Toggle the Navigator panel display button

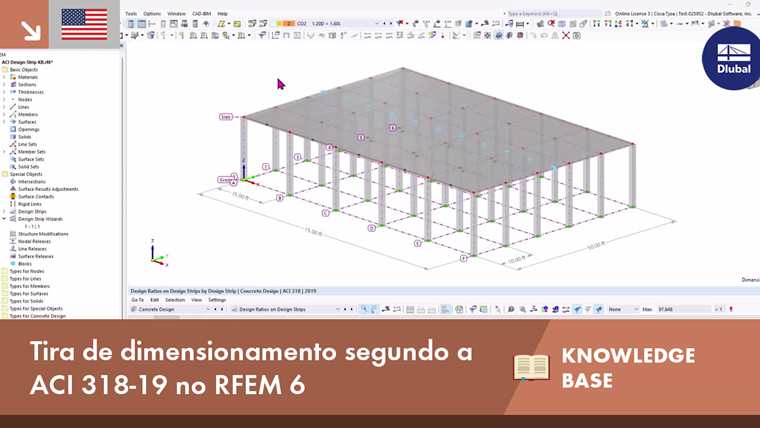pyautogui.click(x=131, y=23)
